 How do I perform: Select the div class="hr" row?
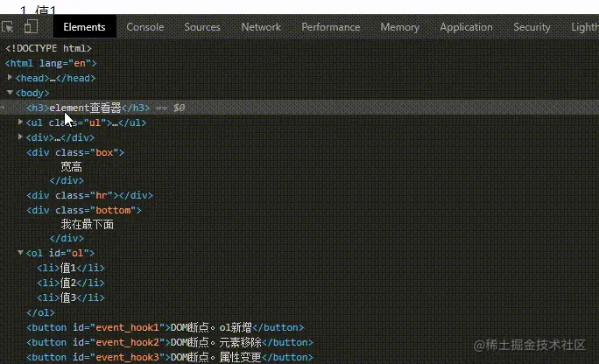tap(89, 195)
